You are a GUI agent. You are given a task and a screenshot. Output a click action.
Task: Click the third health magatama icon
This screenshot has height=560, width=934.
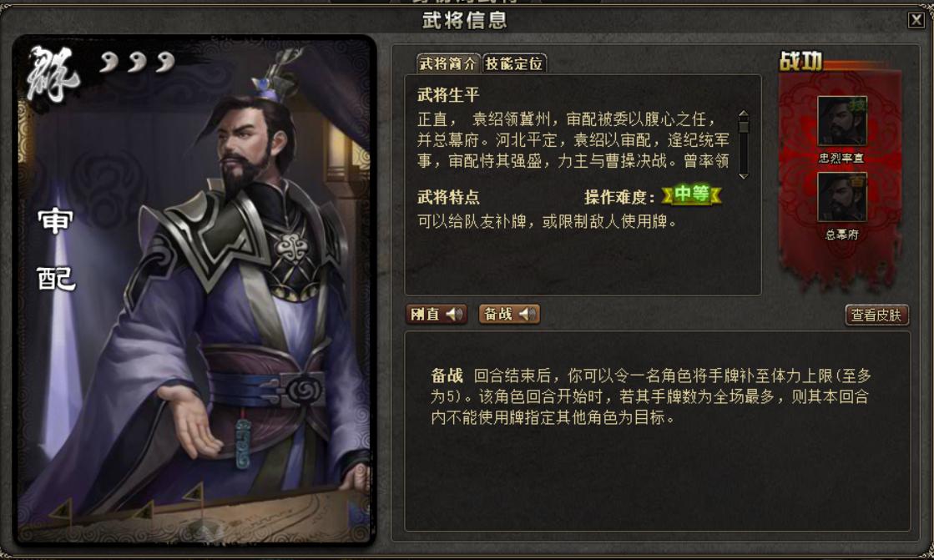165,61
